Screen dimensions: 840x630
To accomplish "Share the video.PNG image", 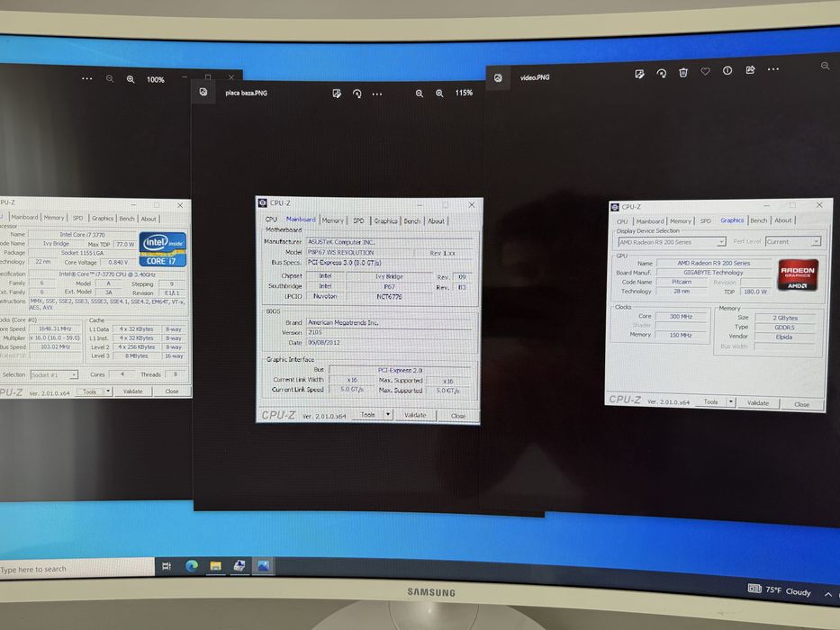I will (x=750, y=69).
